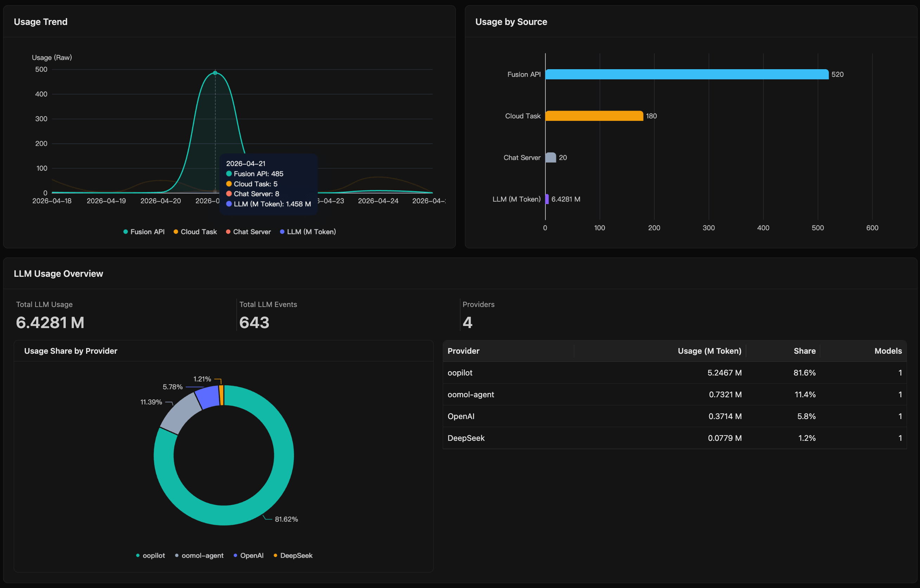
Task: Select the oomol-agent provider row
Action: click(x=675, y=394)
